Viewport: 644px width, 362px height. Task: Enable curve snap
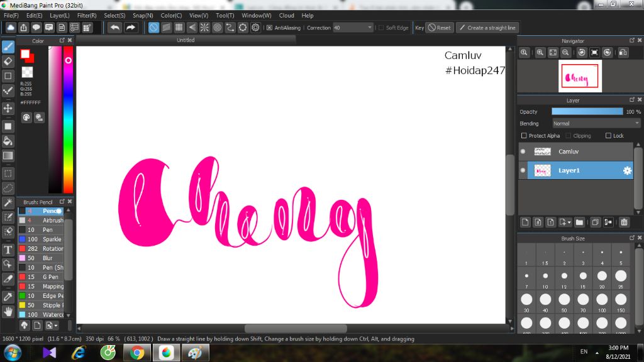[230, 28]
